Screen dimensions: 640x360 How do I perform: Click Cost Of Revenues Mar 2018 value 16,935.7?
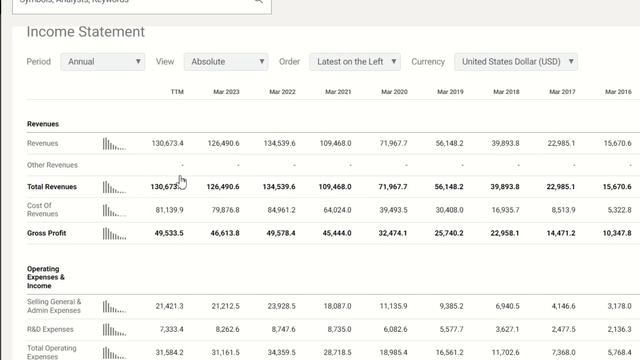505,210
